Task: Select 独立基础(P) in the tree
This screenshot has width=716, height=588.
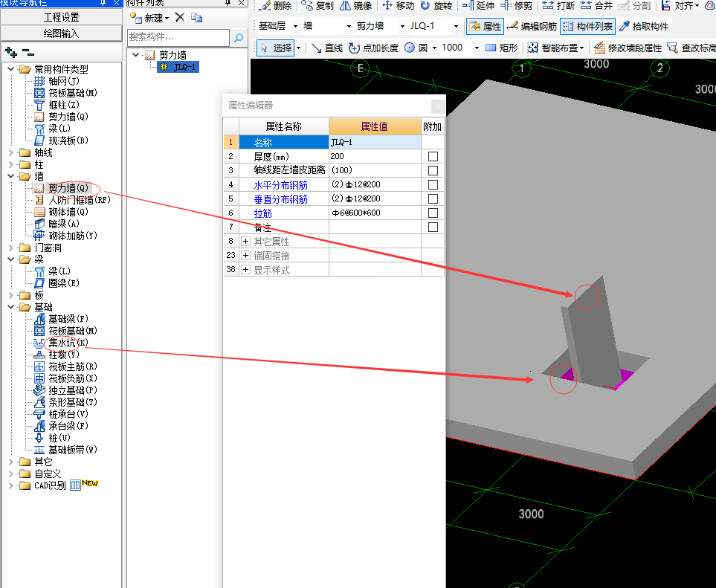Action: coord(73,390)
